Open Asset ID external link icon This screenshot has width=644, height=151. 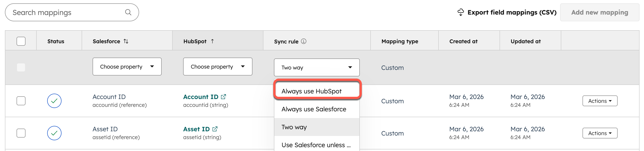point(215,129)
